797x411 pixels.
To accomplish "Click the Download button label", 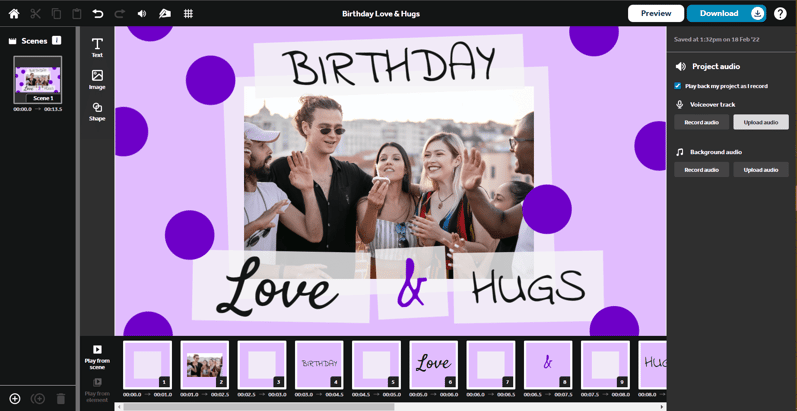I will pos(719,13).
